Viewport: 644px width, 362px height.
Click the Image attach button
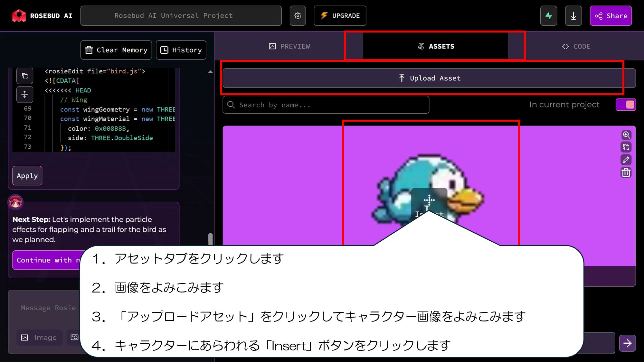pos(40,338)
